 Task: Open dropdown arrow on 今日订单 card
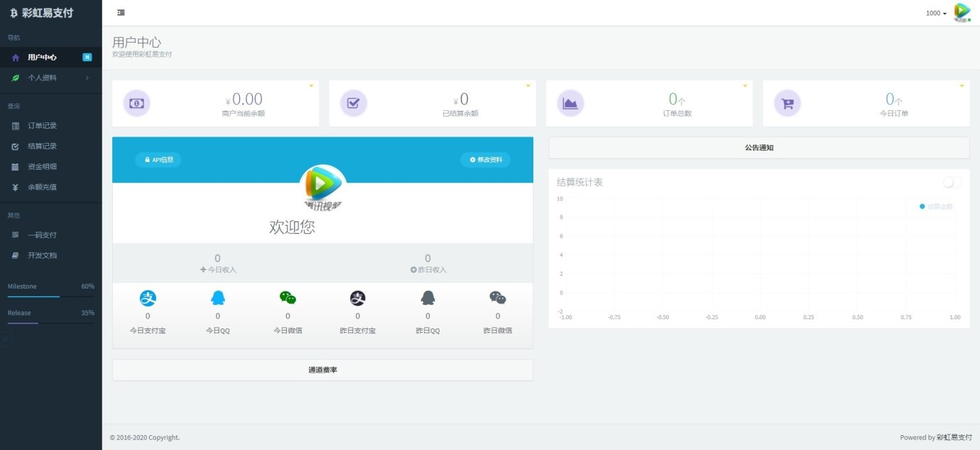coord(962,86)
